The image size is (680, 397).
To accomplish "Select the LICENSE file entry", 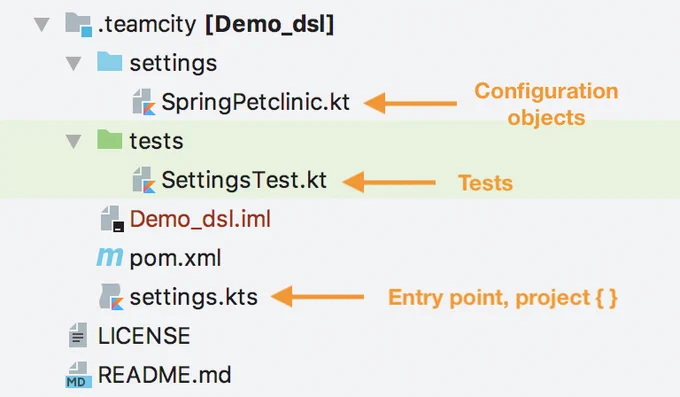I will 144,336.
